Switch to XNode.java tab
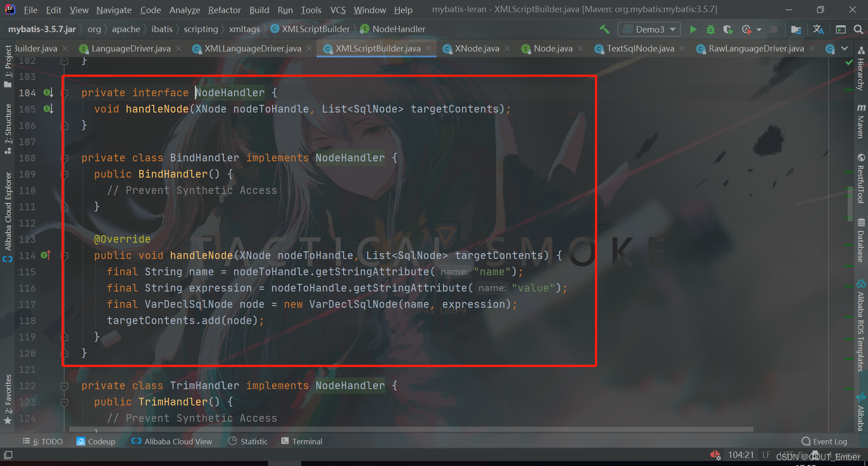Viewport: 868px width, 466px height. click(x=477, y=48)
